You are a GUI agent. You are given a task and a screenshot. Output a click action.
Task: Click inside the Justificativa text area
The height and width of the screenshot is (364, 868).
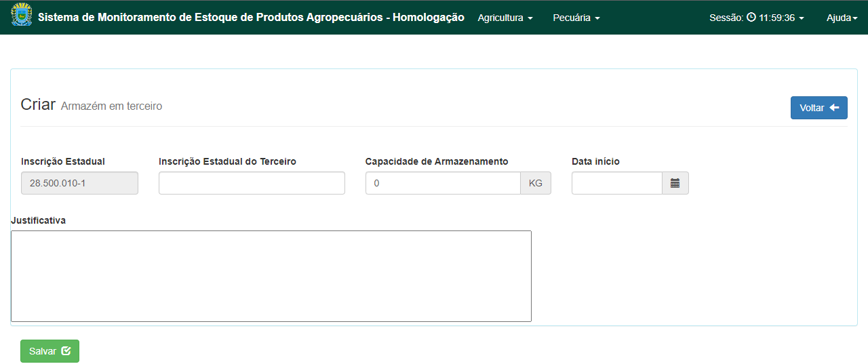pos(271,276)
